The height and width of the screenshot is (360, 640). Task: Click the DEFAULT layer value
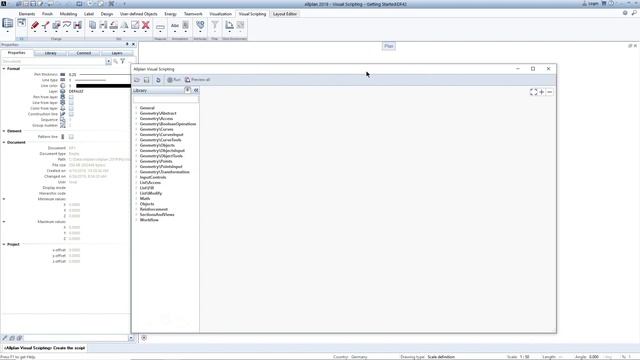(76, 91)
